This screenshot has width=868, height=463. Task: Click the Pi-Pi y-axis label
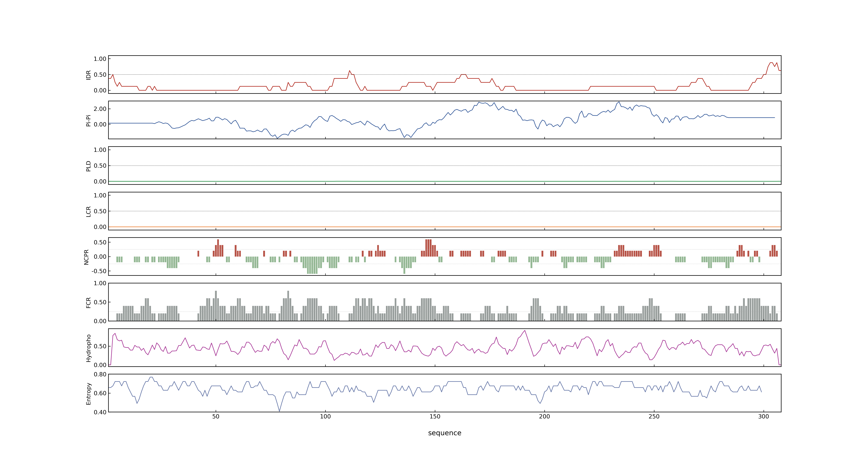[x=88, y=120]
